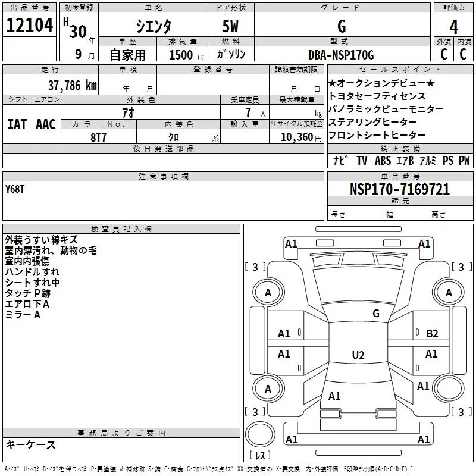Select the G mark on windshield diagram
The image size is (476, 476).
coord(376,313)
